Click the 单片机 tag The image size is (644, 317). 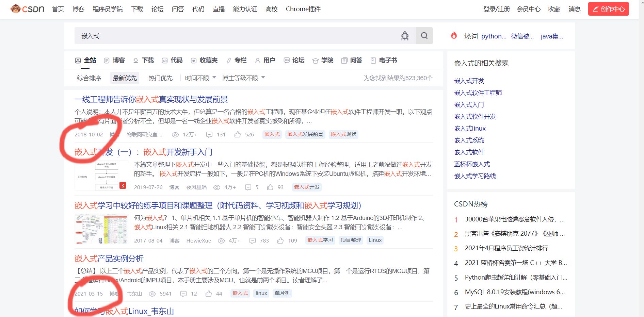[283, 293]
